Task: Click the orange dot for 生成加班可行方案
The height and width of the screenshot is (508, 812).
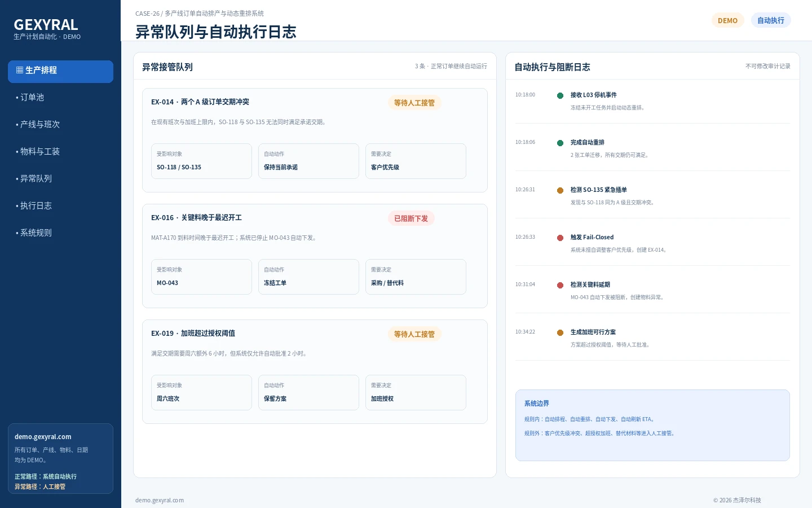Action: pyautogui.click(x=560, y=332)
